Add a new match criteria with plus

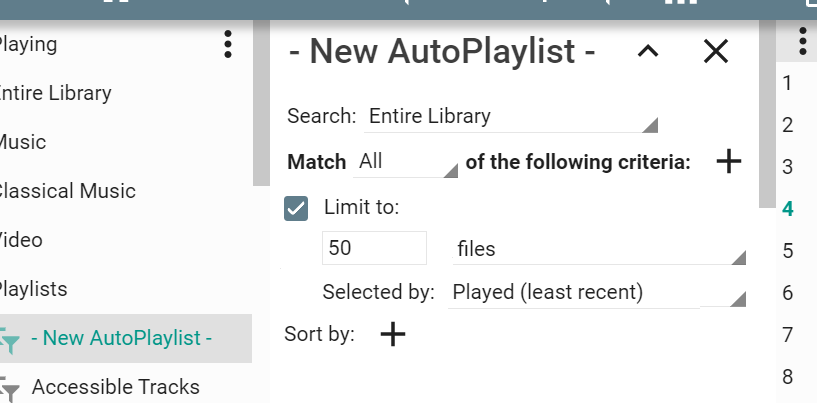click(729, 161)
